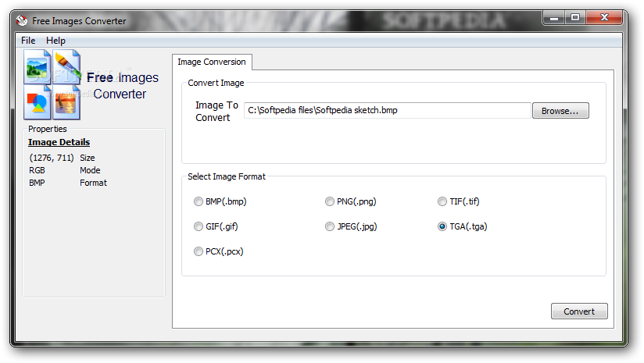644x363 pixels.
Task: Click the BMP format value in Properties
Action: (x=37, y=183)
